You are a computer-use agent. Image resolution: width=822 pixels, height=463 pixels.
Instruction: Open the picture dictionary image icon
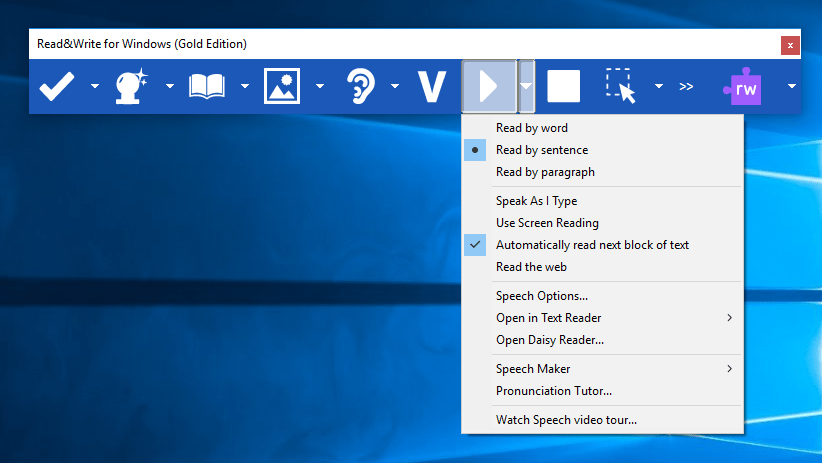282,86
